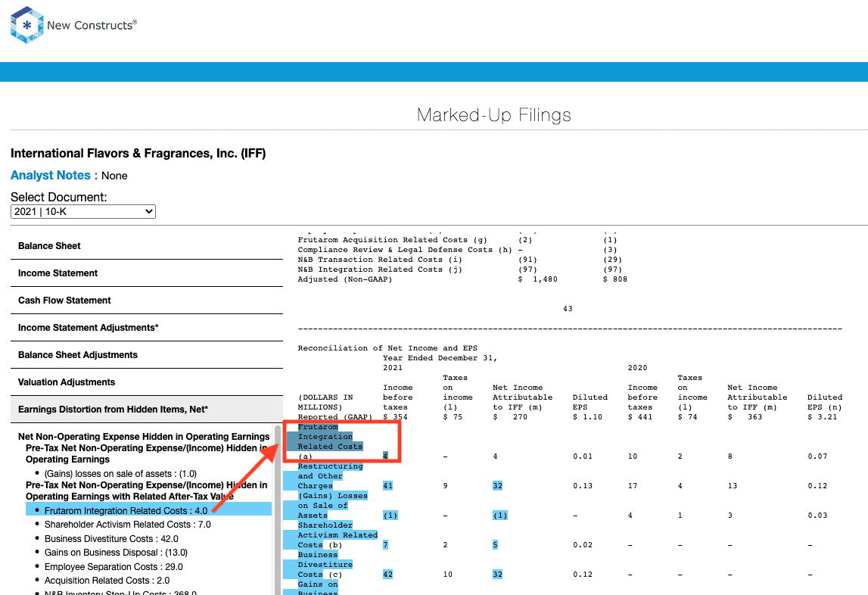The image size is (868, 595).
Task: Show the Valuation Adjustments section
Action: tap(147, 382)
